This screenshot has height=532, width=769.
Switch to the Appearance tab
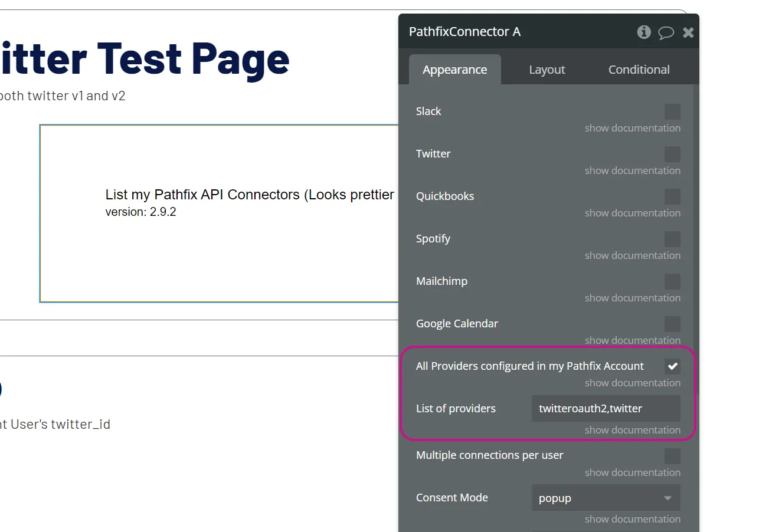click(455, 70)
